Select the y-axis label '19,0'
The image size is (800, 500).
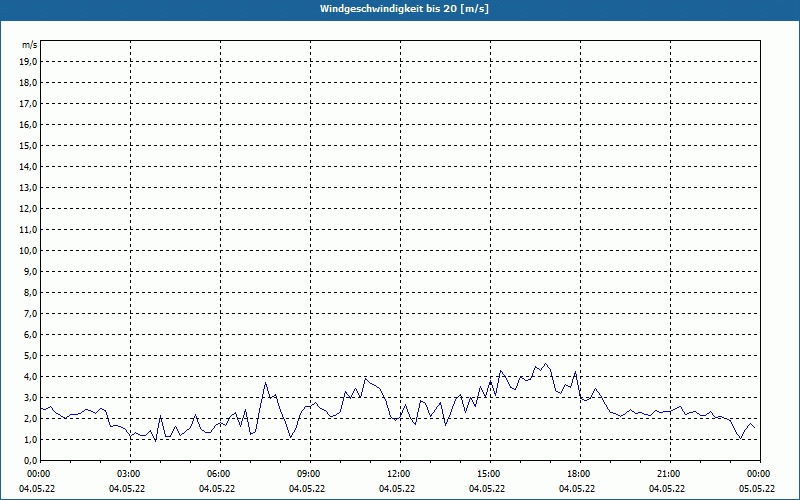(28, 62)
